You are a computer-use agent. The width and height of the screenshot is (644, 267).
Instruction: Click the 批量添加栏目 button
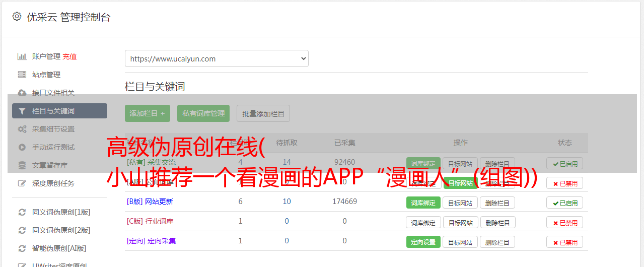(x=263, y=113)
